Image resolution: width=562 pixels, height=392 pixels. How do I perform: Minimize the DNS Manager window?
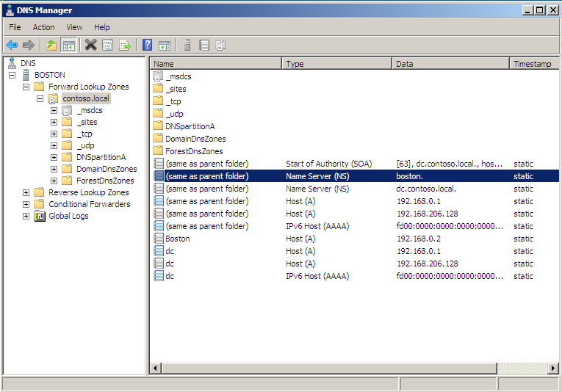point(527,10)
